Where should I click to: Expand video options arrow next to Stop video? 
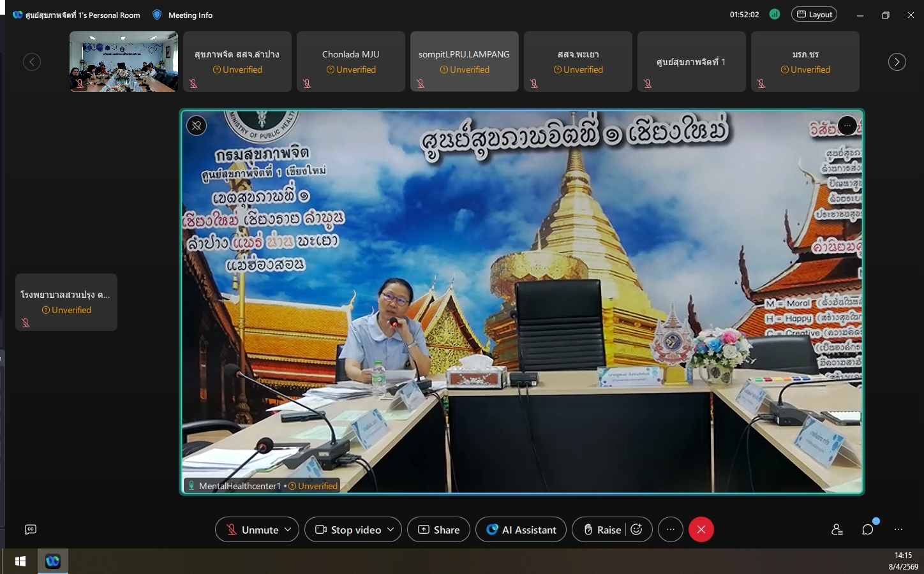(x=391, y=529)
